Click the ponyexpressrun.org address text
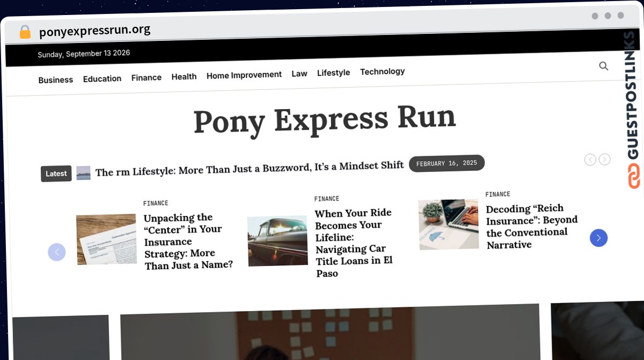 (x=94, y=31)
